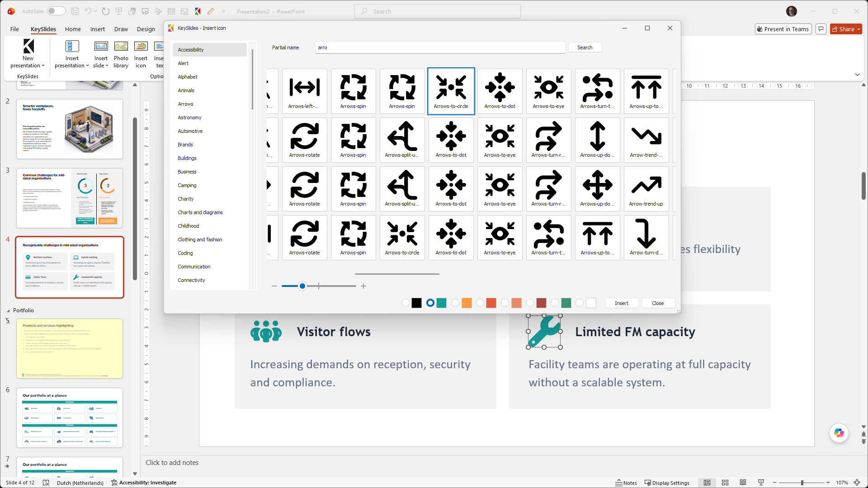This screenshot has width=868, height=488.
Task: Select the green color radio button
Action: pyautogui.click(x=555, y=303)
